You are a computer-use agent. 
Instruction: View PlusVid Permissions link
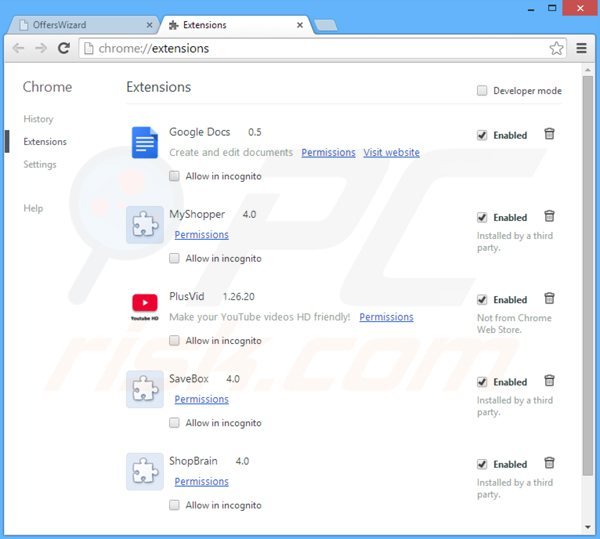tap(386, 317)
